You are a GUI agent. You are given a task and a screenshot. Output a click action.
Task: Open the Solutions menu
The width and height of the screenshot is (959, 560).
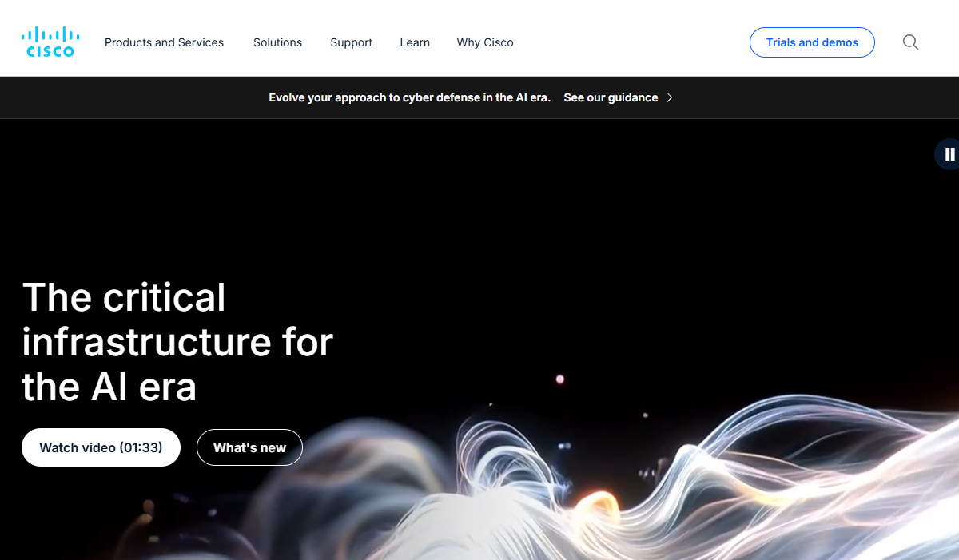(277, 42)
